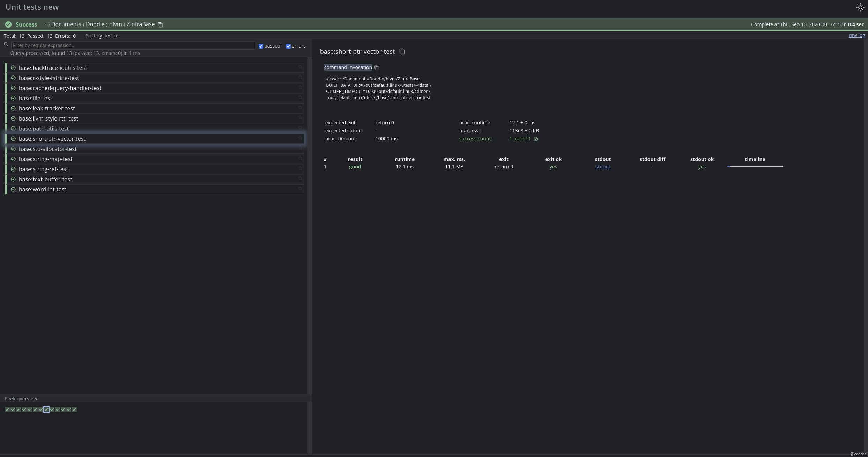Screen dimensions: 868x457
Task: Toggle favorite star on base:c-style-fstring-test
Action: pos(300,77)
